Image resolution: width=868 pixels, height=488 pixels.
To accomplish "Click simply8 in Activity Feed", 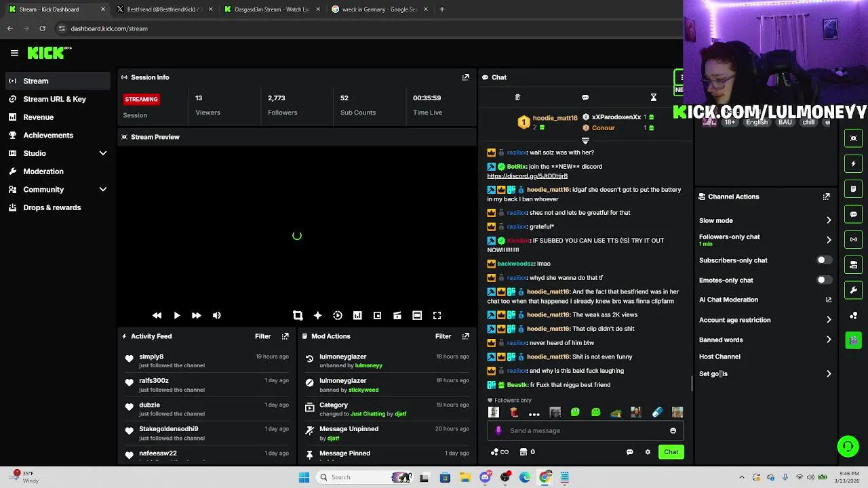I will (151, 357).
